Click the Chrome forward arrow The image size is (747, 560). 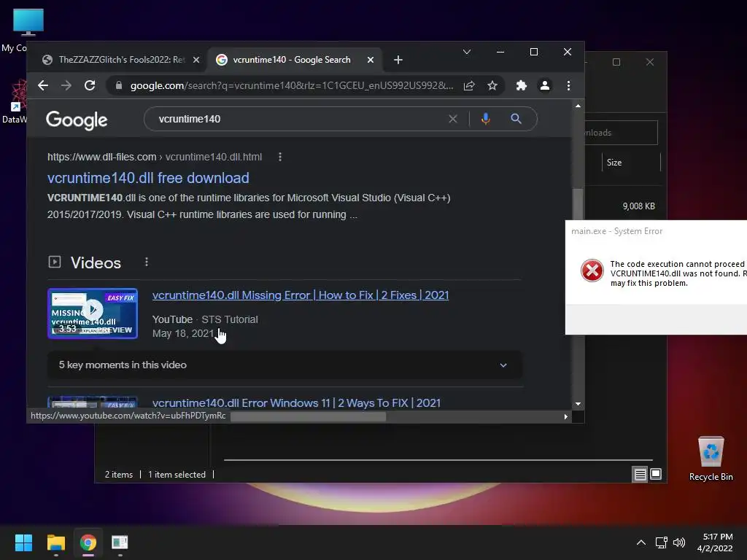(x=66, y=86)
